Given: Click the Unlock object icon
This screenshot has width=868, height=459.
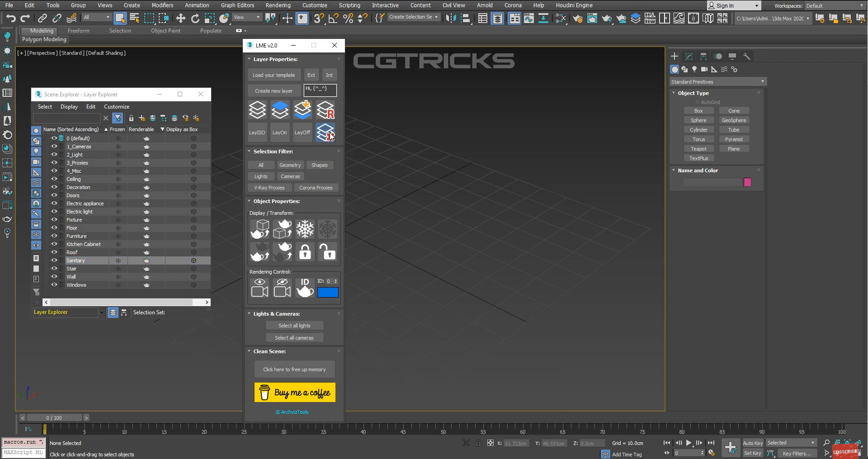Looking at the screenshot, I should [x=327, y=252].
